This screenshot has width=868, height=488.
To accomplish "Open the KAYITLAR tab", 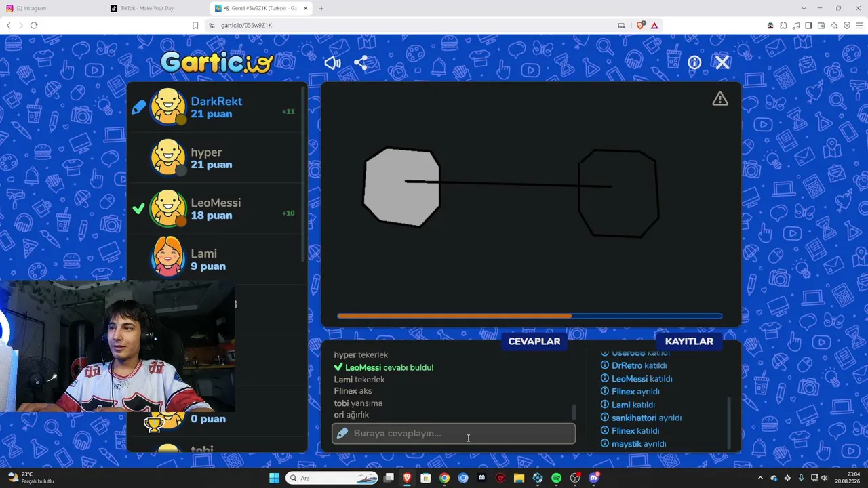I will (689, 342).
